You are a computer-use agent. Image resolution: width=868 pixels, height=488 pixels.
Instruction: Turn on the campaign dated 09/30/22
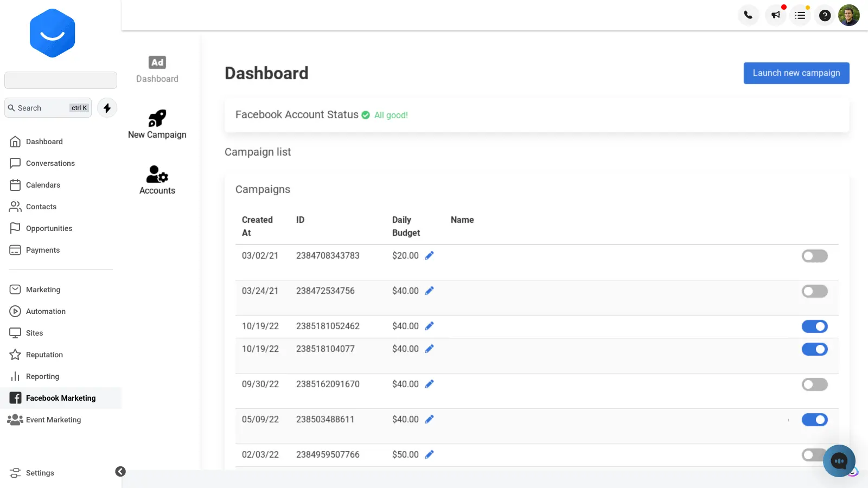pos(814,384)
